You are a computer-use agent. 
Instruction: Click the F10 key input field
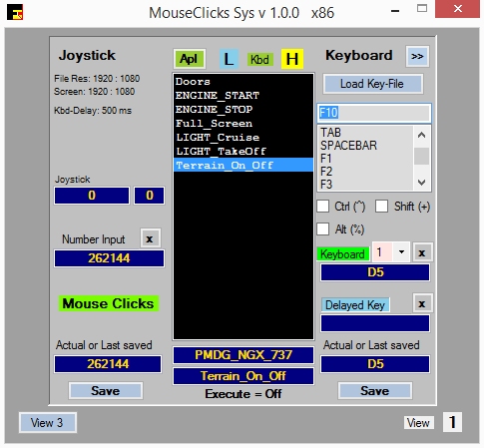click(x=374, y=113)
